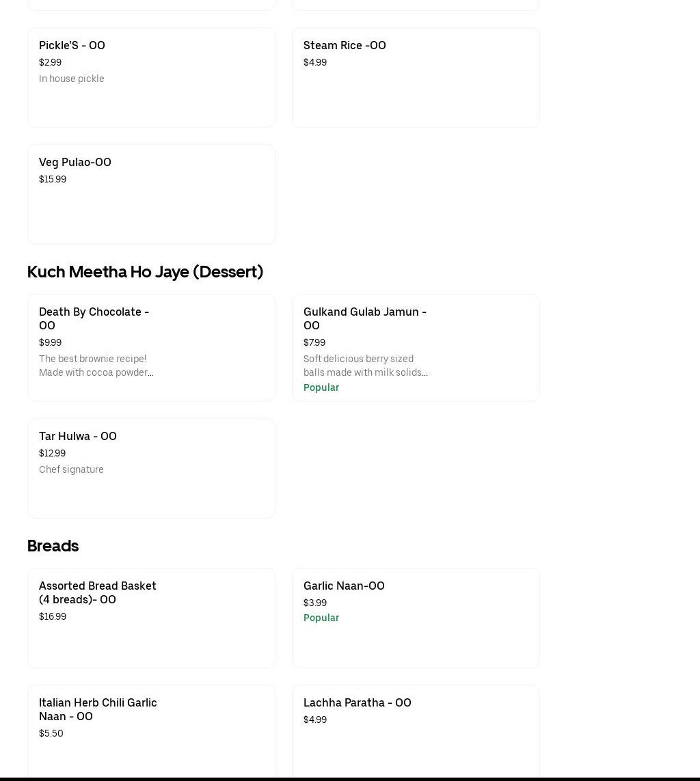700x781 pixels.
Task: Click the $16.99 Assorted Bread Basket price
Action: click(53, 616)
